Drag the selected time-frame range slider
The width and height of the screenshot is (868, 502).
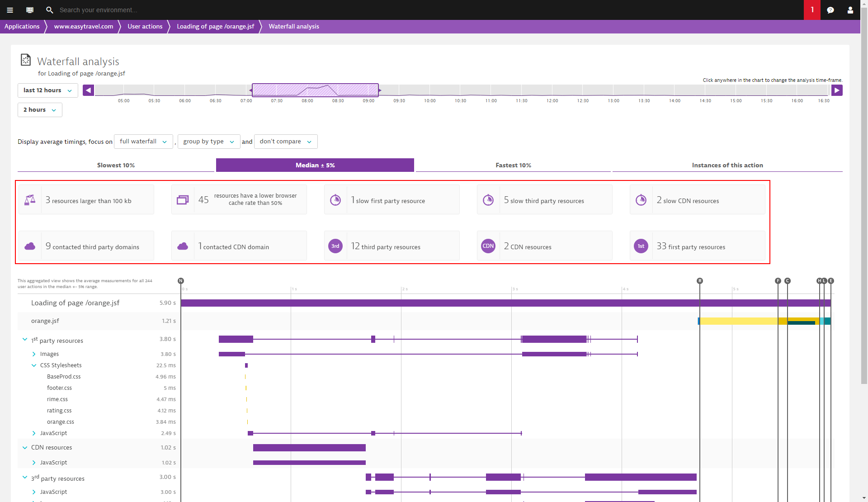click(314, 90)
